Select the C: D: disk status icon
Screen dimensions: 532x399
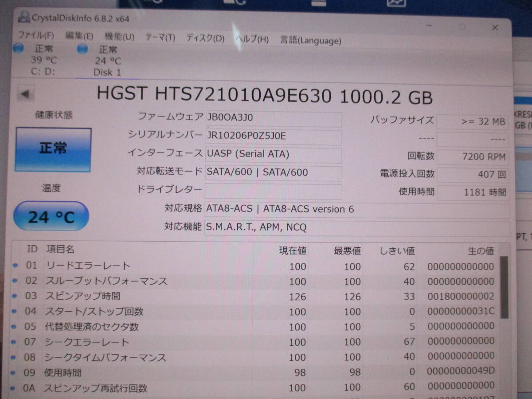(18, 48)
